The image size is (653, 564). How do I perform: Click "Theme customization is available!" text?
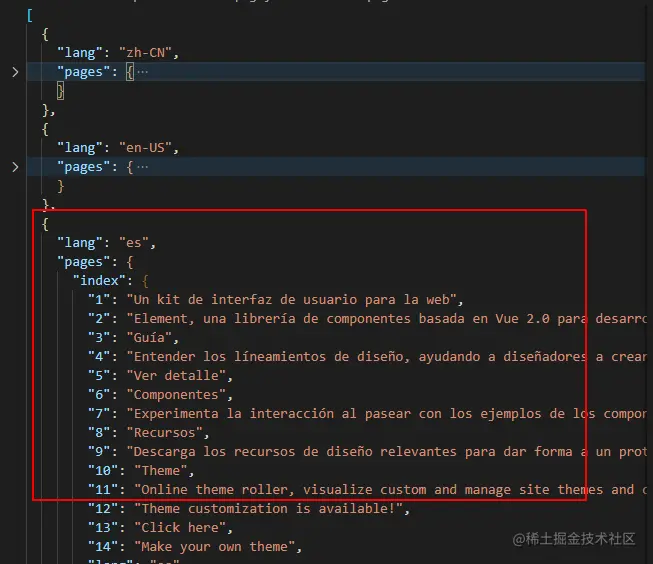[x=269, y=509]
